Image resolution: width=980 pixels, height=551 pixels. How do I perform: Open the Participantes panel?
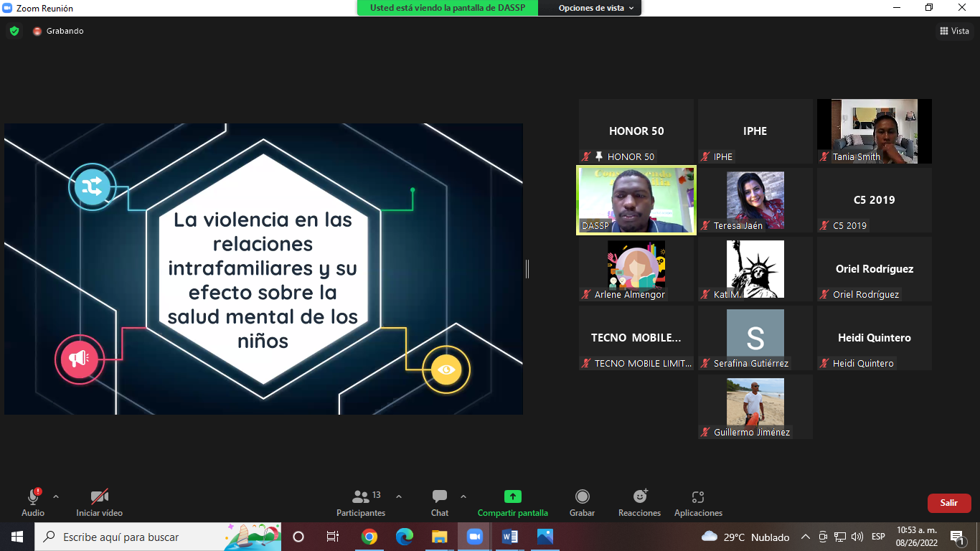pyautogui.click(x=361, y=503)
